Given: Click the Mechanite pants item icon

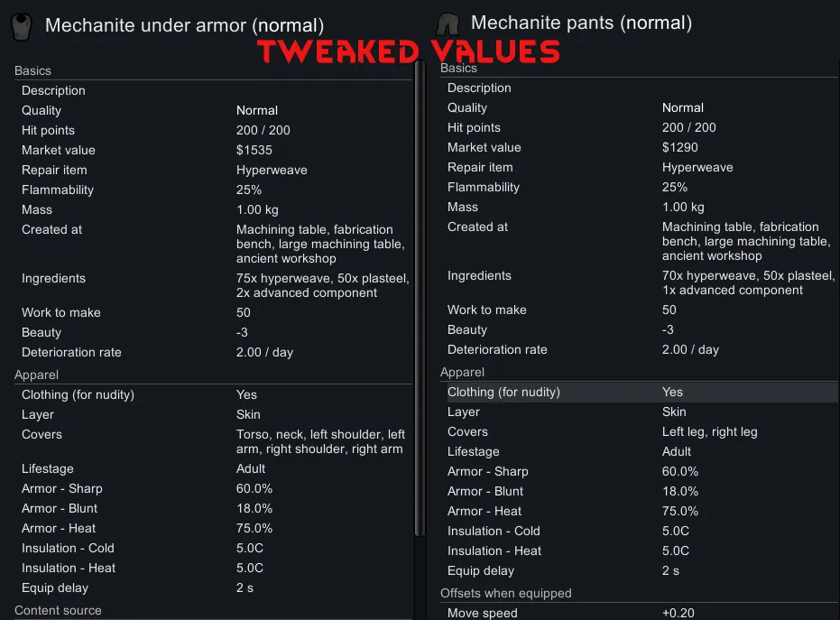Looking at the screenshot, I should click(x=448, y=23).
